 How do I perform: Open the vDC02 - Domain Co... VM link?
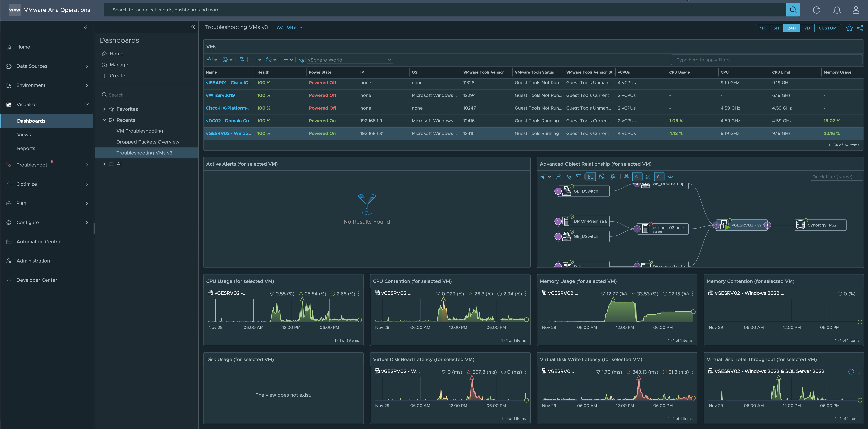[228, 121]
